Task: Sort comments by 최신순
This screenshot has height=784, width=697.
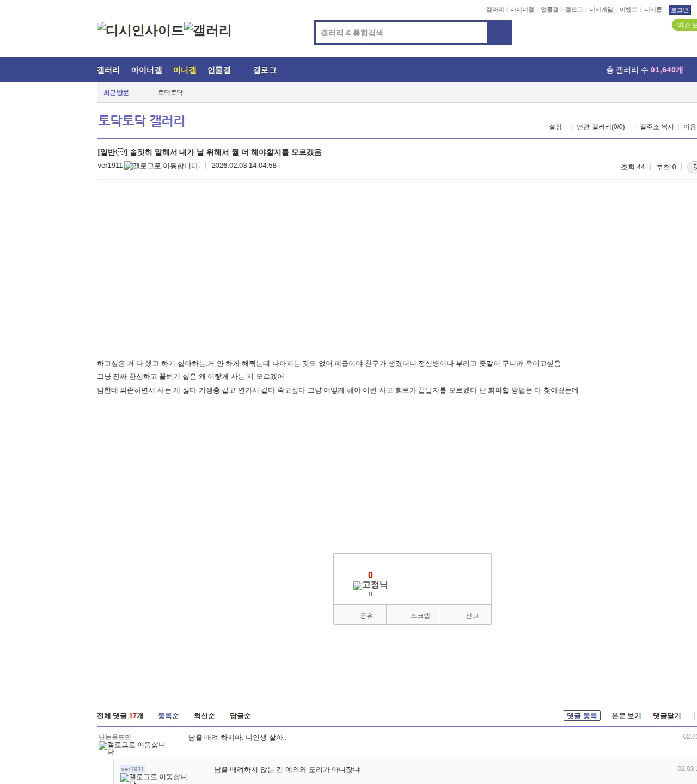Action: coord(204,716)
